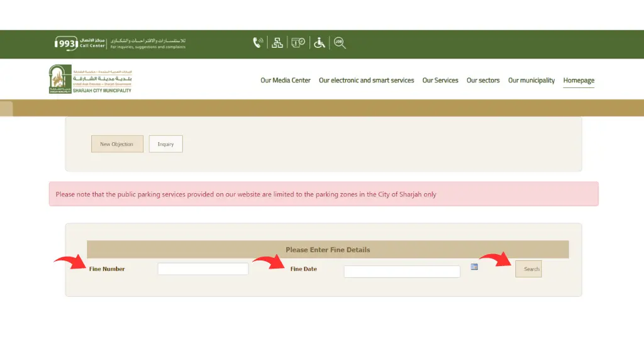The height and width of the screenshot is (351, 644).
Task: Click the Fine Number label text
Action: [x=107, y=269]
